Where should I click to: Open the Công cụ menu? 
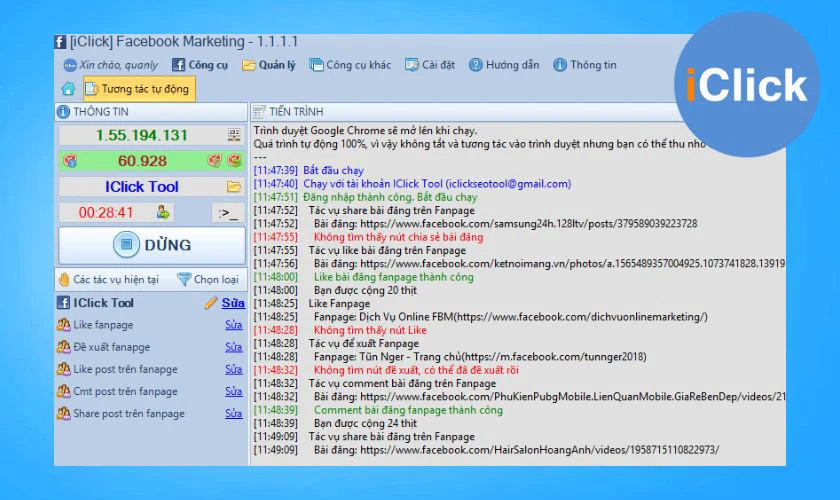pyautogui.click(x=200, y=65)
